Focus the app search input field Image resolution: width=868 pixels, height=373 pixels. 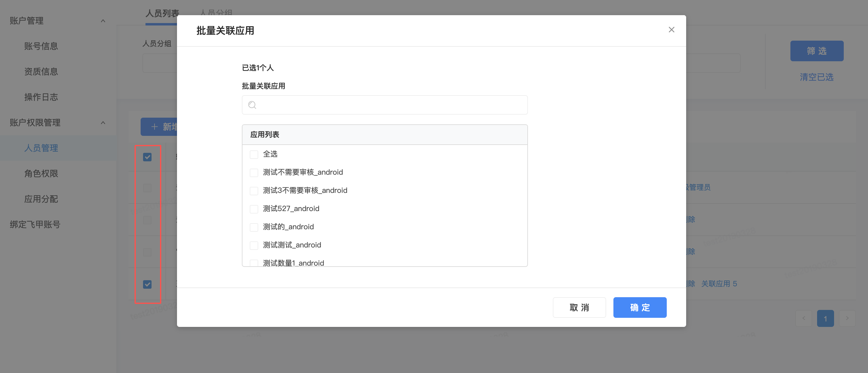click(391, 105)
